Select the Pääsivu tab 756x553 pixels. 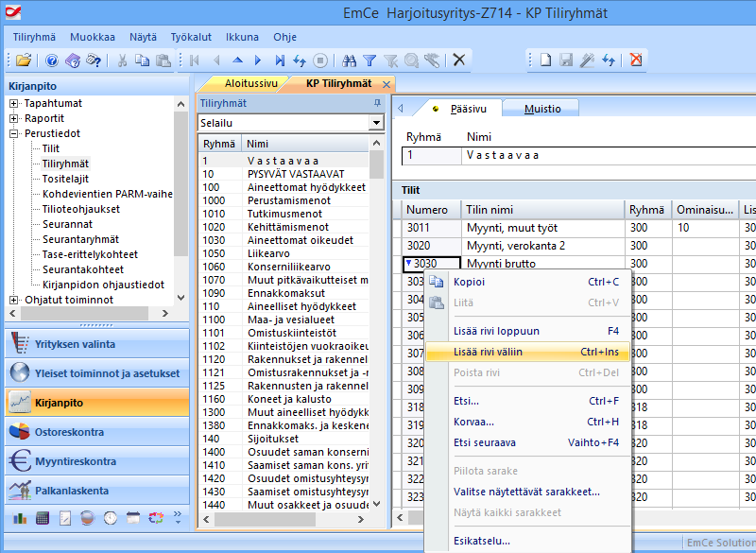[468, 109]
